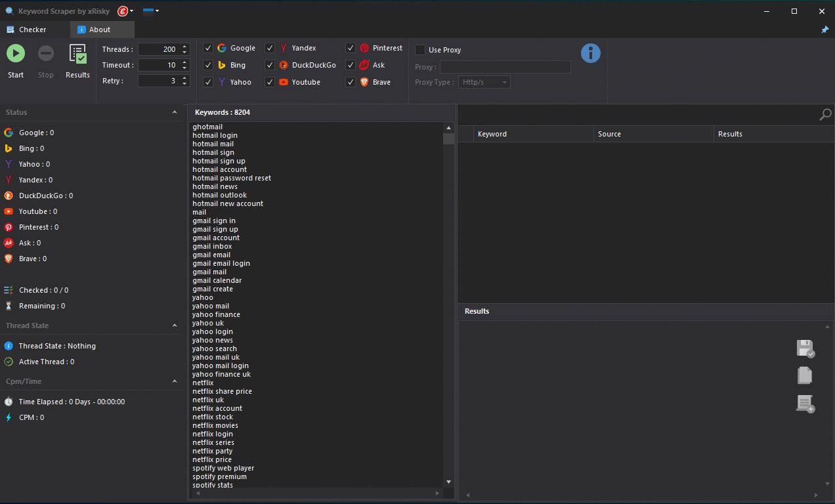This screenshot has width=835, height=504.
Task: Click the blue theme color swatch
Action: 148,9
